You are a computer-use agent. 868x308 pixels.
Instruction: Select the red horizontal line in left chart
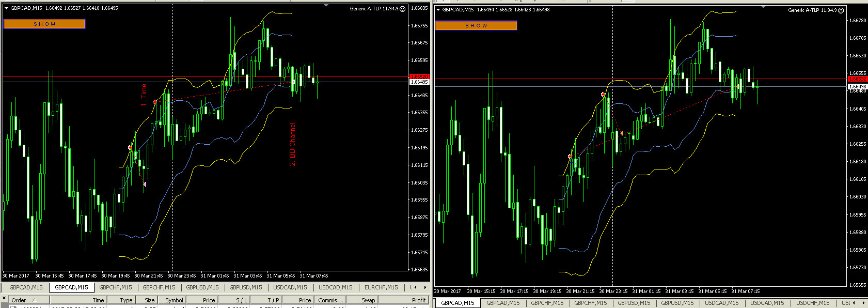(207, 77)
